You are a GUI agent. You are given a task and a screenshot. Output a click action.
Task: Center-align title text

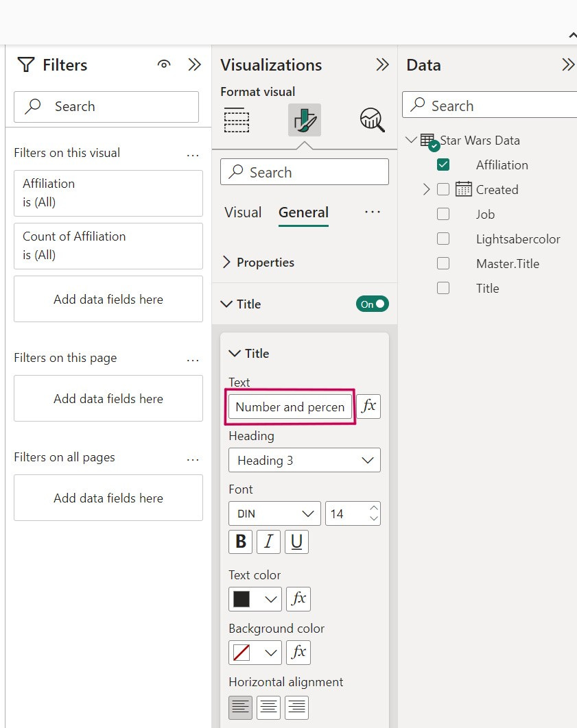(268, 707)
